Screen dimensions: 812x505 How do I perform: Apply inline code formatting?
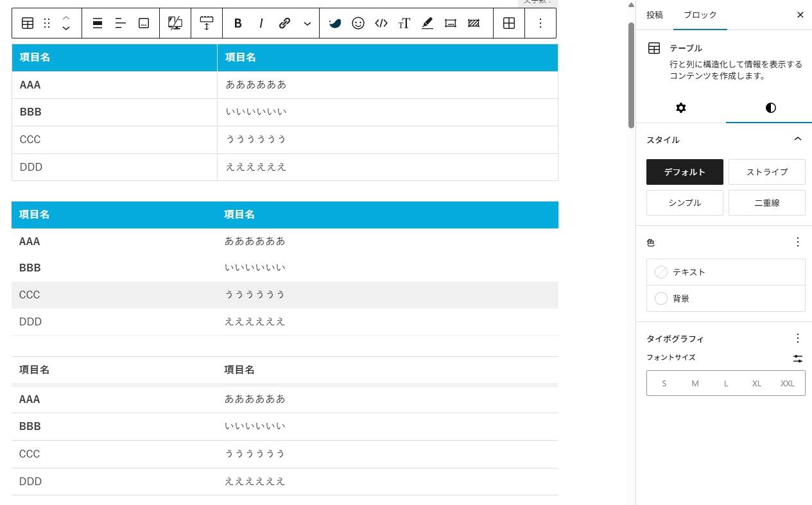click(x=381, y=23)
